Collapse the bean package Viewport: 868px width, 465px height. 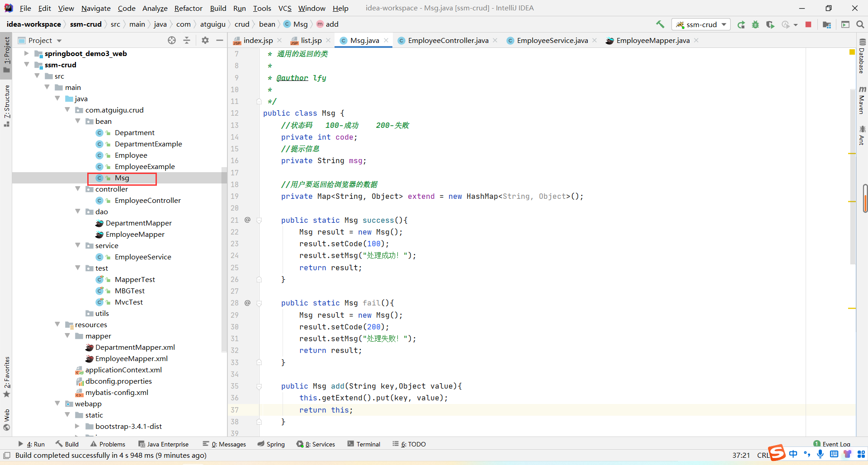click(x=78, y=121)
